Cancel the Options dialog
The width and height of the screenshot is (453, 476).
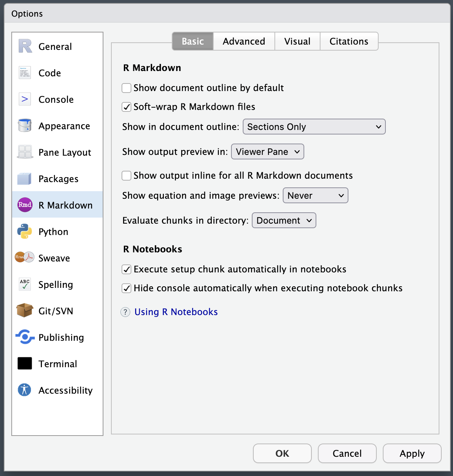(x=347, y=453)
